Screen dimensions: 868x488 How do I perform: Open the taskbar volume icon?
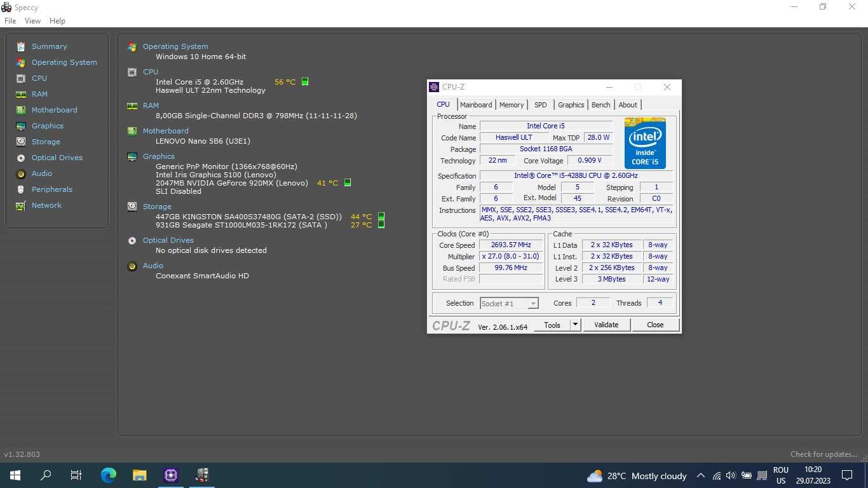coord(731,475)
